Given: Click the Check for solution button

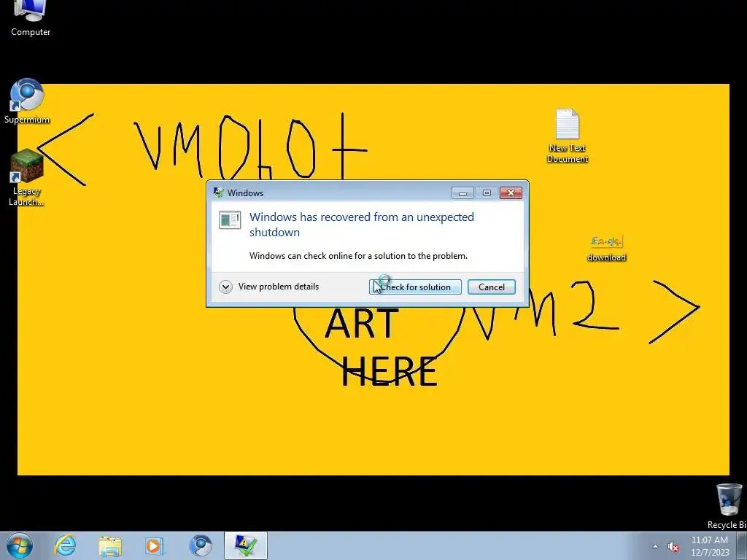Looking at the screenshot, I should (x=415, y=287).
